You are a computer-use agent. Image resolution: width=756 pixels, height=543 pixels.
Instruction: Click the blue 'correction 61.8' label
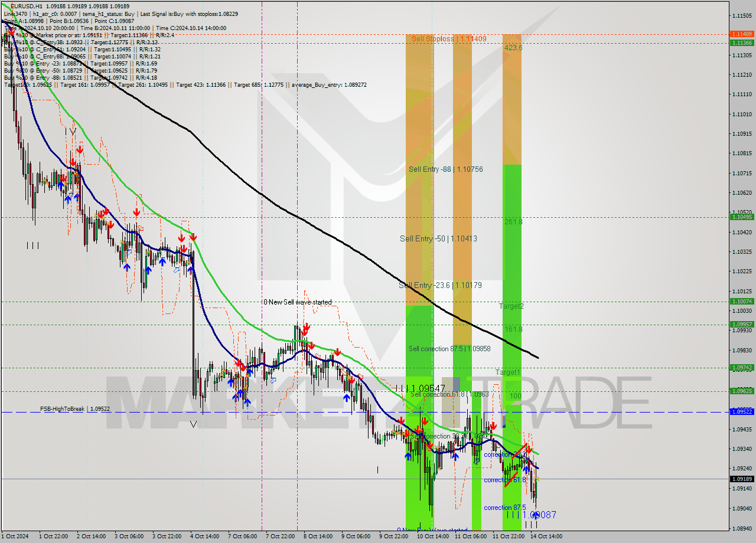[504, 480]
